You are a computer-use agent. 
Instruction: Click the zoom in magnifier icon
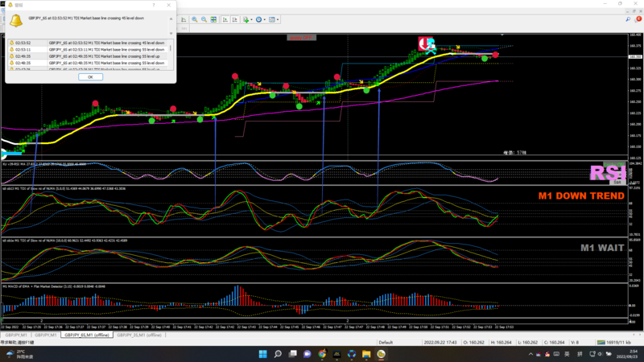coord(194,19)
